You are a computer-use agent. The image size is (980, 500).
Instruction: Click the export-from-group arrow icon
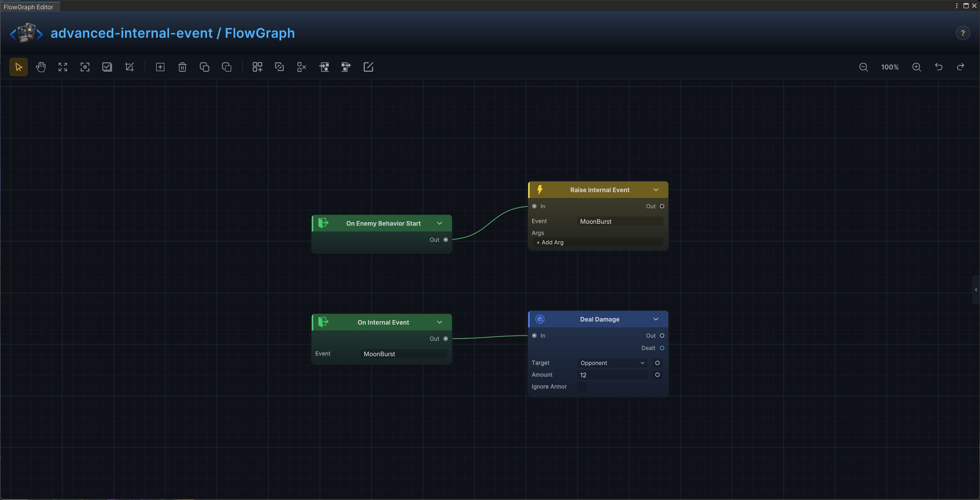(346, 67)
